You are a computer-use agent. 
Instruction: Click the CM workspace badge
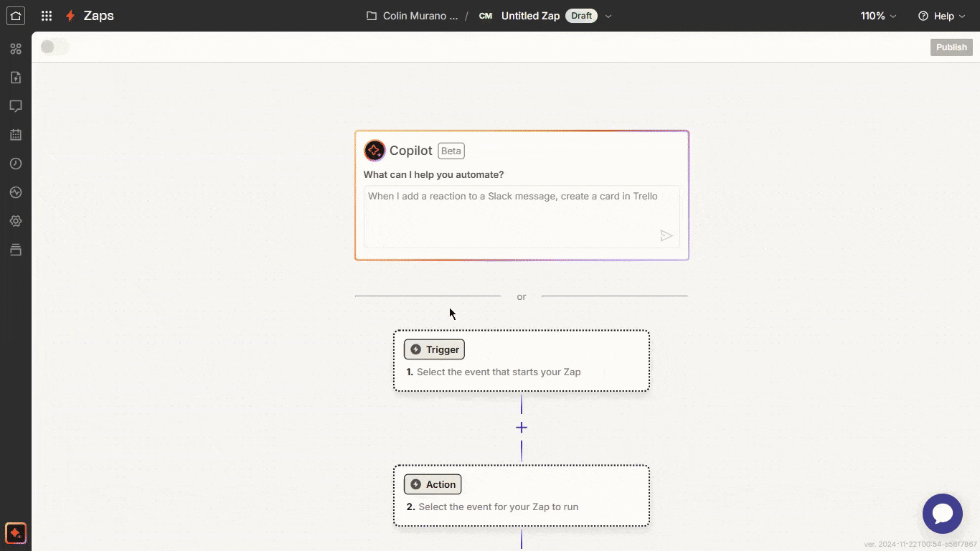point(486,16)
